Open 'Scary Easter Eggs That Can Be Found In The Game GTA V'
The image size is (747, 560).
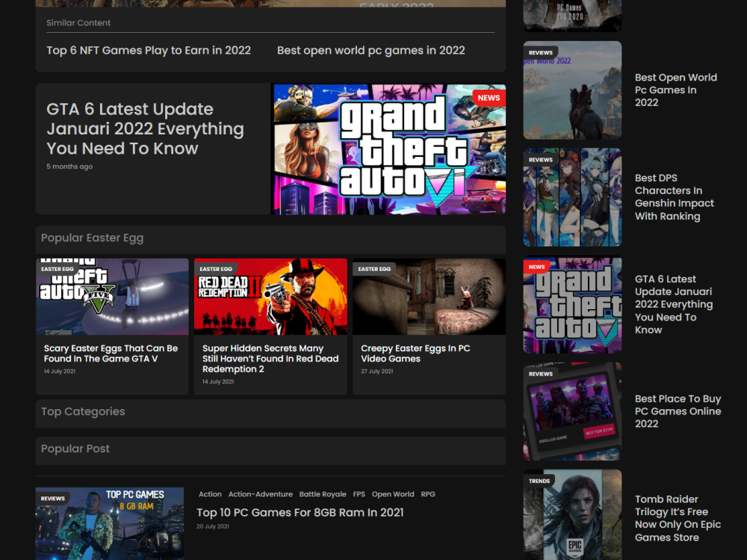[x=111, y=353]
